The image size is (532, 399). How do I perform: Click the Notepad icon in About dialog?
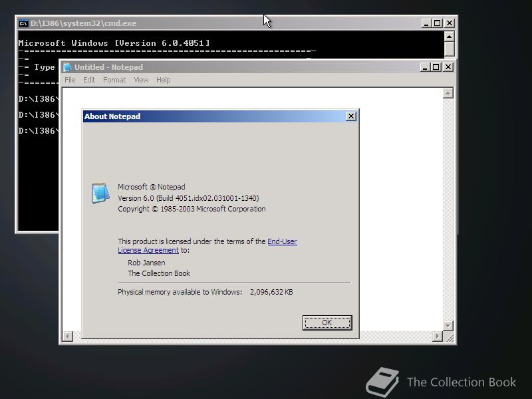tap(100, 193)
